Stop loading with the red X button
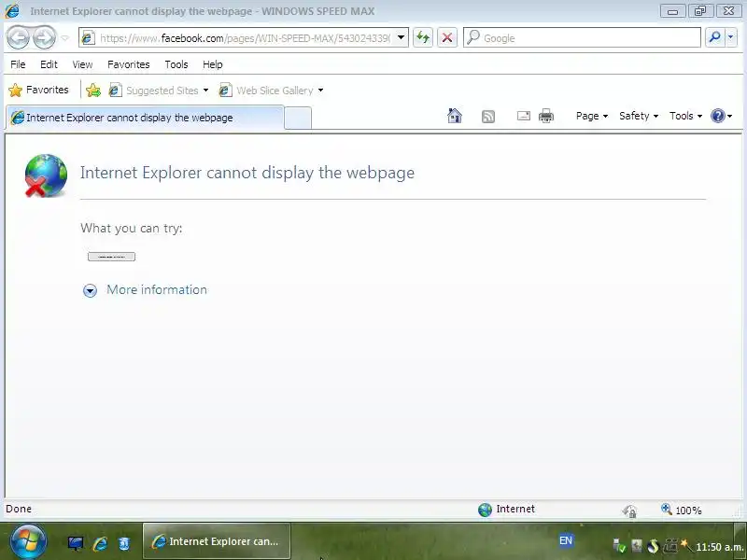Image resolution: width=747 pixels, height=560 pixels. (447, 37)
